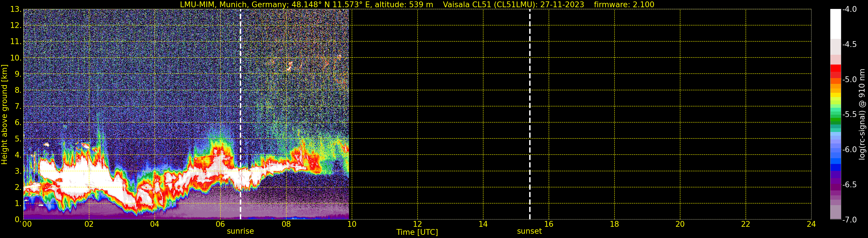The height and width of the screenshot is (238, 868).
Task: Click the '6.' tick on the height axis
Action: (18, 123)
